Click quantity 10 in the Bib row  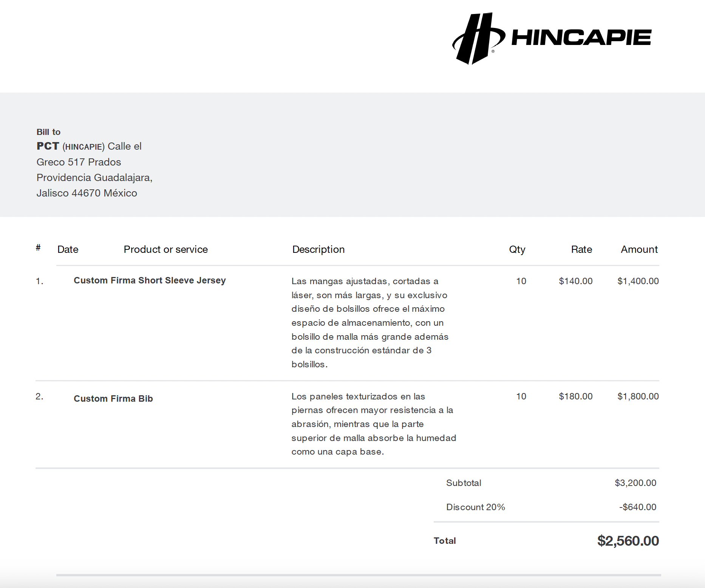point(521,396)
